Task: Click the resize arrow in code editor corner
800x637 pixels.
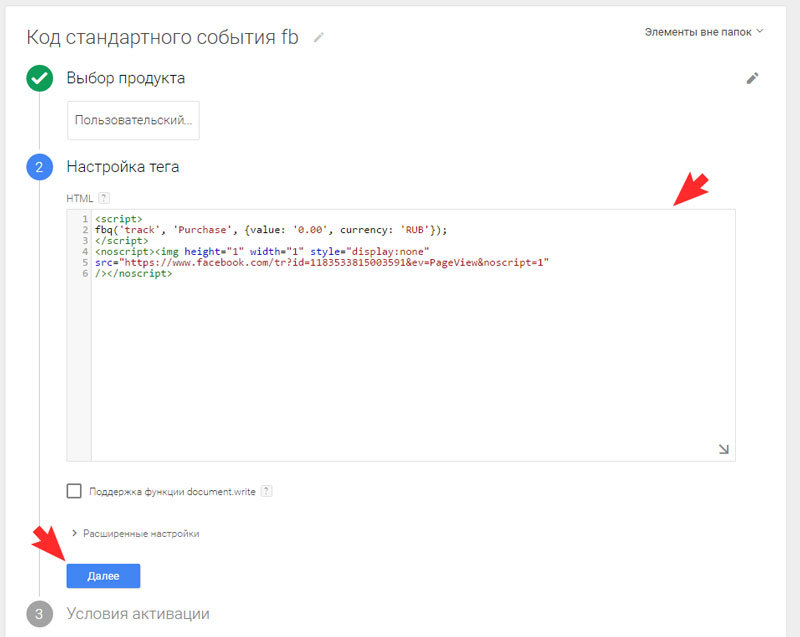Action: (723, 449)
